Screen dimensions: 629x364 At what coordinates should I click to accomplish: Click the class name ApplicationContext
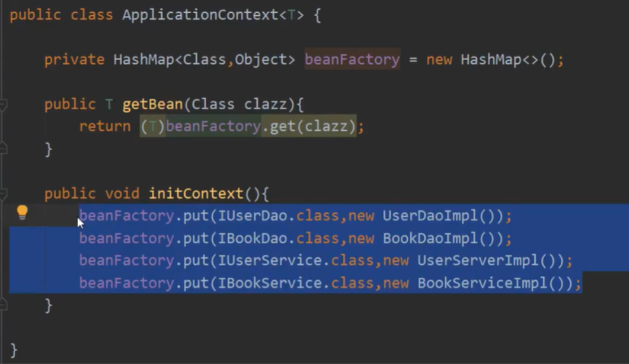[x=200, y=15]
